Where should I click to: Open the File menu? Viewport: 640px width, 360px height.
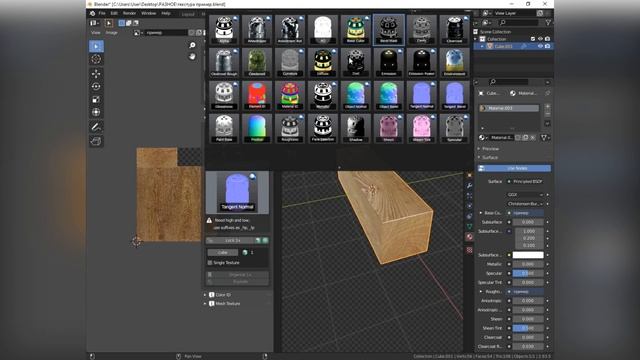click(102, 13)
